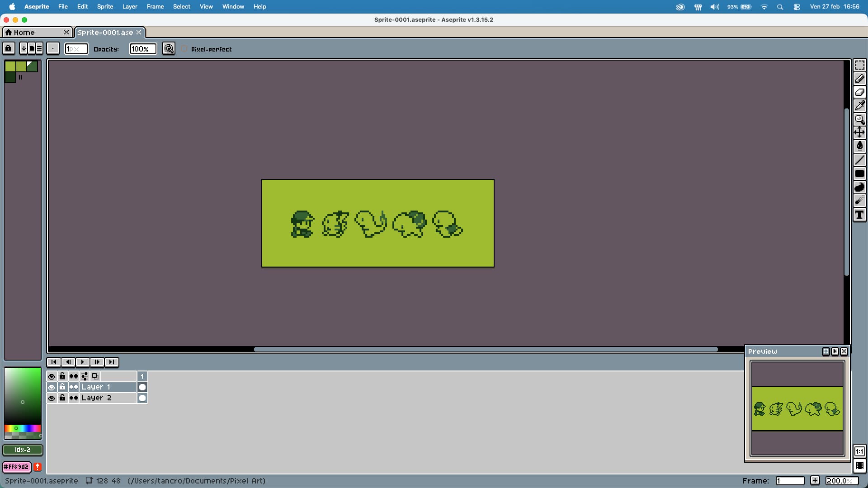This screenshot has width=868, height=488.
Task: Pick the Text tool
Action: (x=859, y=215)
